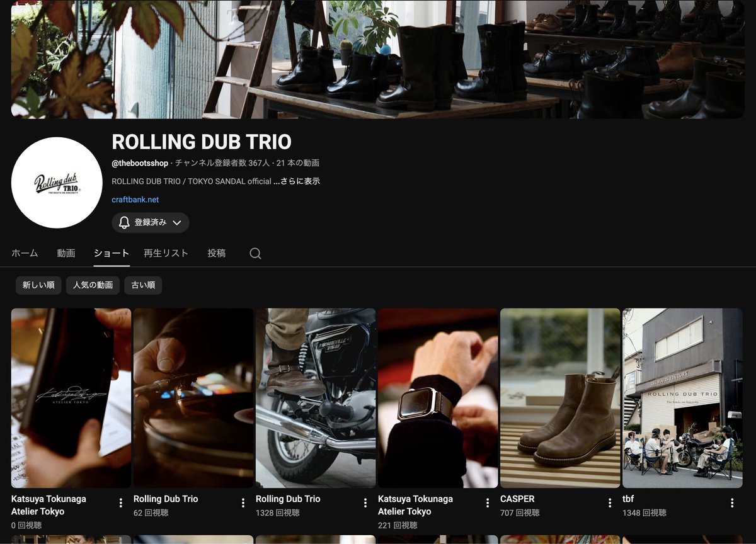Play the CASPER olive boots short thumbnail
This screenshot has height=544, width=756.
(x=560, y=398)
